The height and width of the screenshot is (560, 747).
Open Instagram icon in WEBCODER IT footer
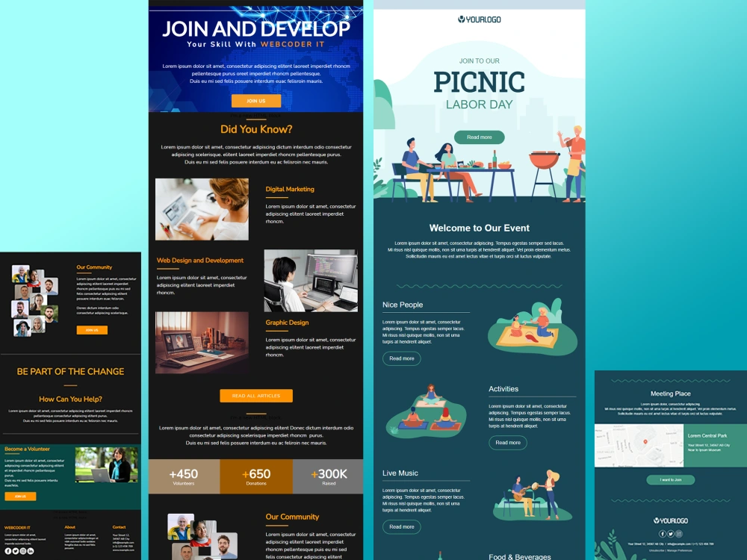(x=23, y=551)
